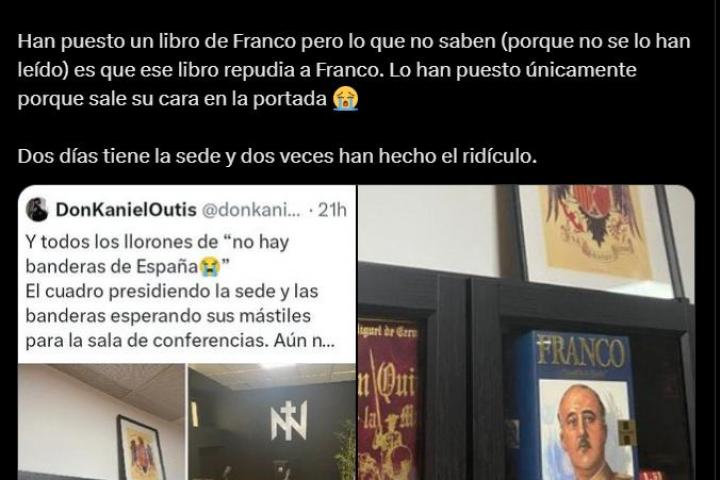Click the gold "Miguel de Cerv" lettering

pos(388,332)
